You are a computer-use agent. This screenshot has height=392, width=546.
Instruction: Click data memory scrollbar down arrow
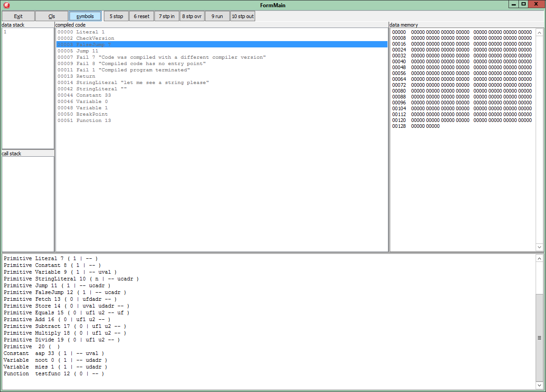click(540, 247)
